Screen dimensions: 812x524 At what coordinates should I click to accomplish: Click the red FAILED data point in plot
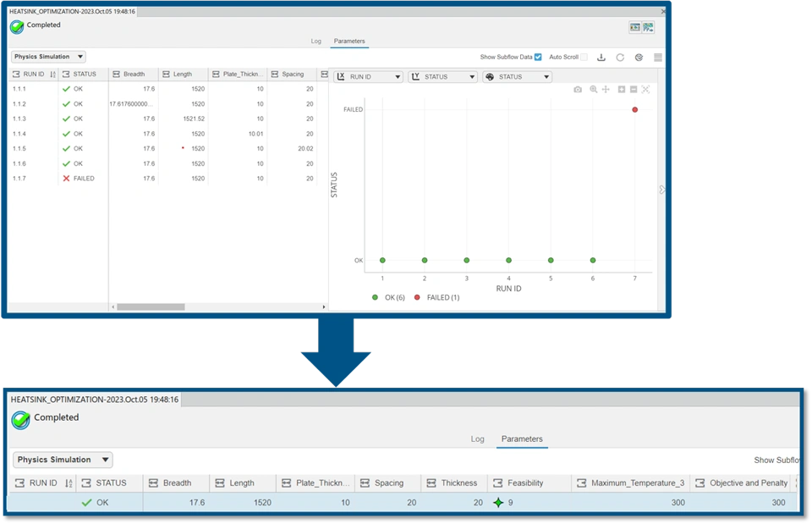point(635,110)
